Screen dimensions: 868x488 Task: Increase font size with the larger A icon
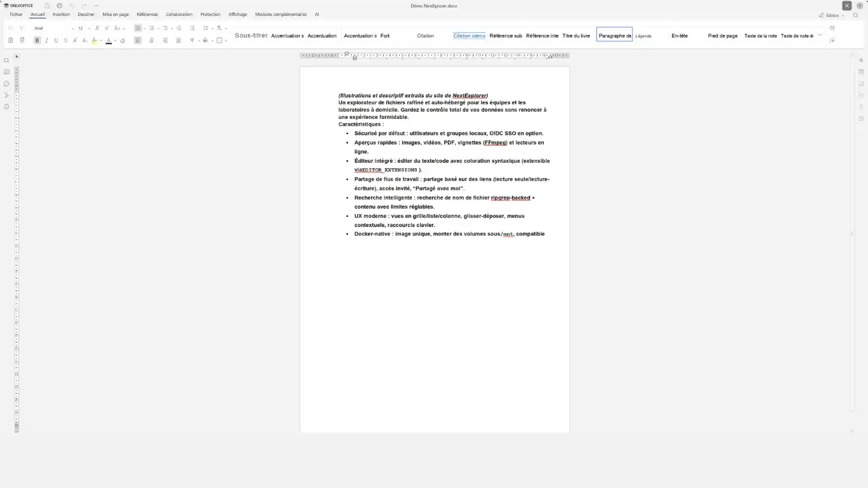tap(97, 28)
